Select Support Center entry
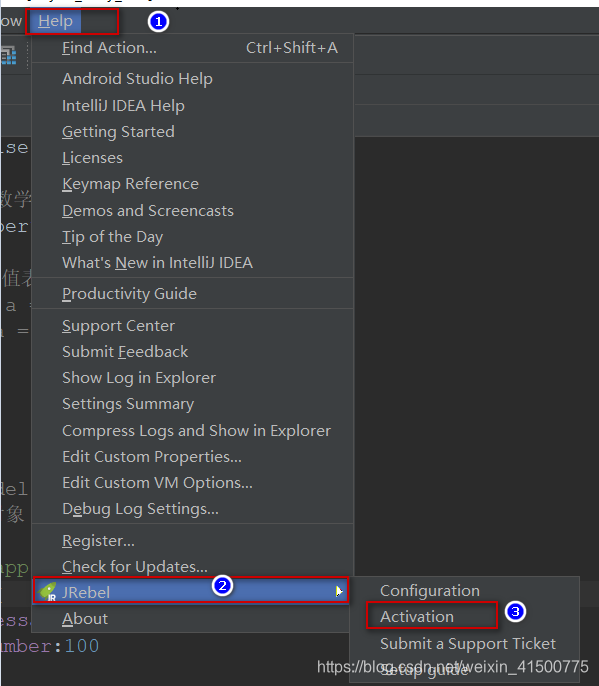The height and width of the screenshot is (686, 599). pyautogui.click(x=193, y=326)
